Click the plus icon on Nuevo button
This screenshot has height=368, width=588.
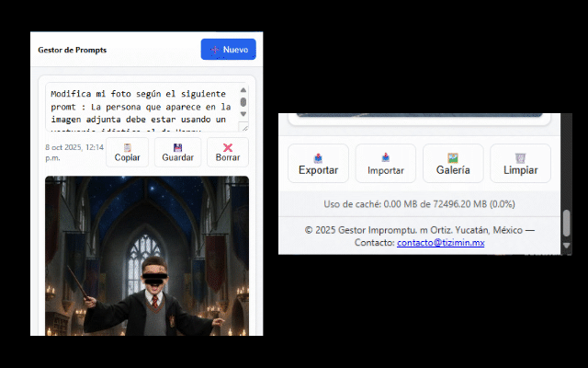point(214,50)
